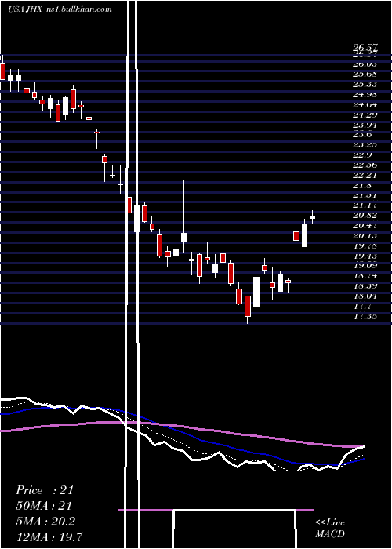Select the 18.39 price level label
The image size is (392, 549).
366,286
